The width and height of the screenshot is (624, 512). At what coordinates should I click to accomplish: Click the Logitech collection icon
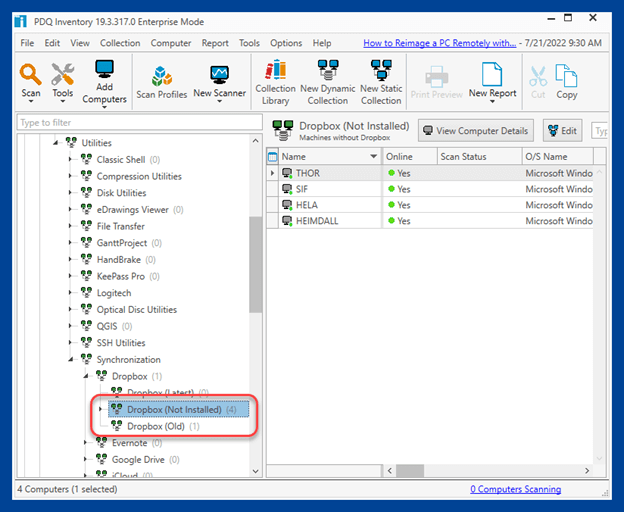tap(86, 292)
